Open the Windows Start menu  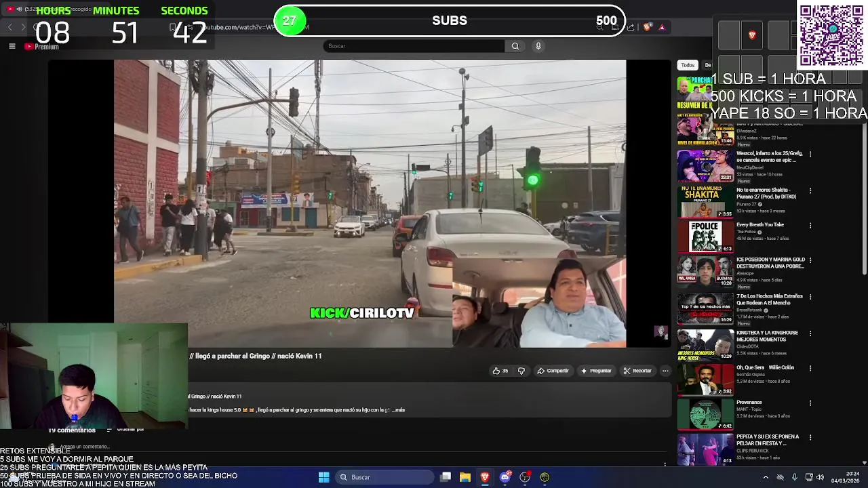point(324,477)
